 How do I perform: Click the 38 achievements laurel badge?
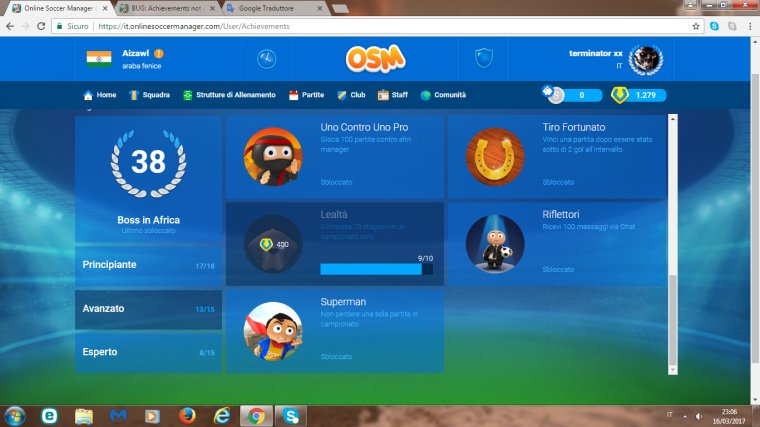148,162
